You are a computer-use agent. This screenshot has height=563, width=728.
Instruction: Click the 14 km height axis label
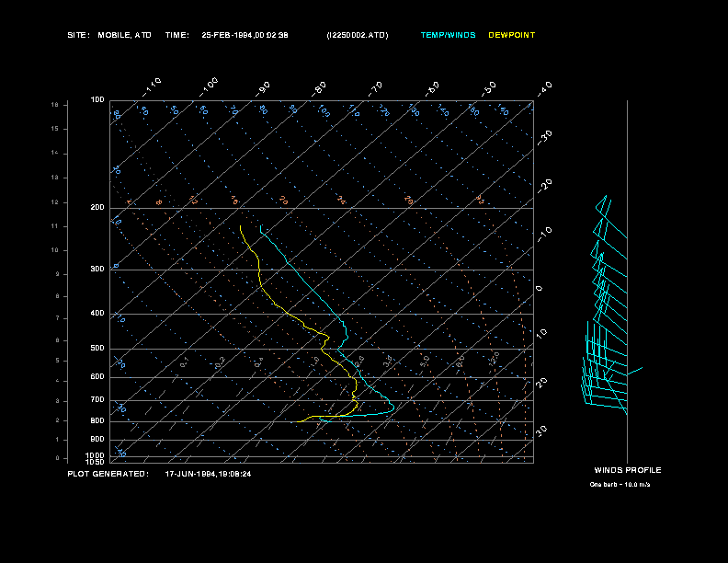tap(55, 153)
